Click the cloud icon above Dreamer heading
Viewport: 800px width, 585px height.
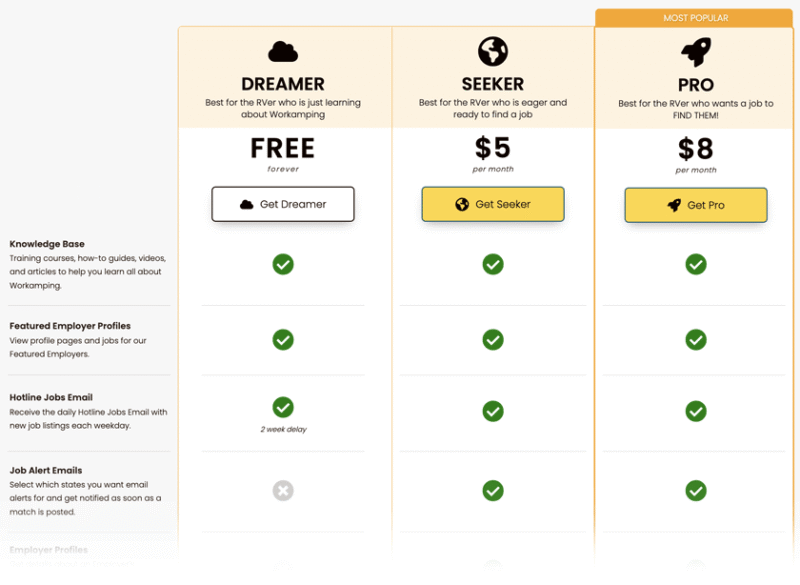(283, 51)
